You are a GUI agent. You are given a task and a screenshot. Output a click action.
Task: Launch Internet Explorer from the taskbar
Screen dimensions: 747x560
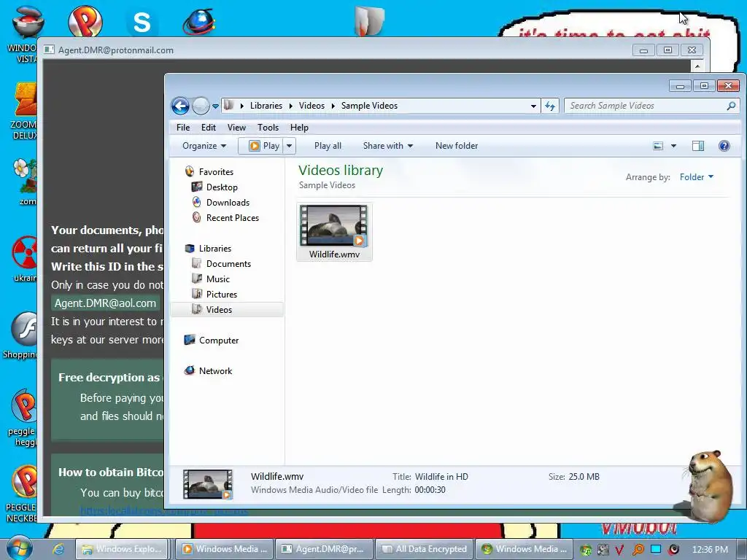click(58, 549)
